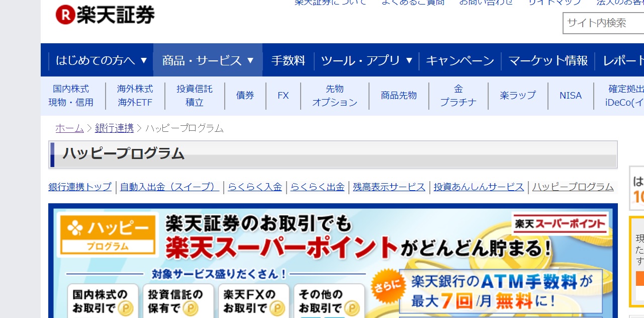Open 残高表示サービス link
Screen dimensions: 644x318
(x=389, y=187)
